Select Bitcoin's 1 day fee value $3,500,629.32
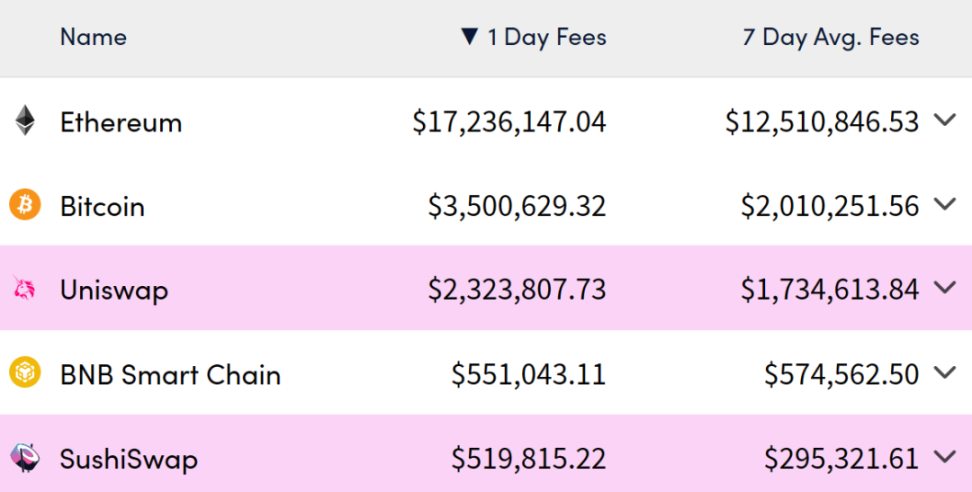Screen dimensions: 972x492 tap(517, 206)
